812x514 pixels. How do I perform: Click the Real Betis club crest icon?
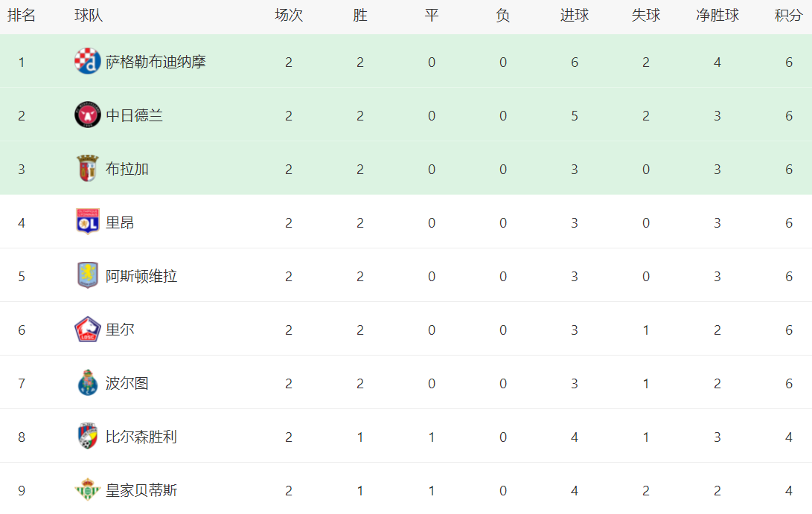[87, 490]
